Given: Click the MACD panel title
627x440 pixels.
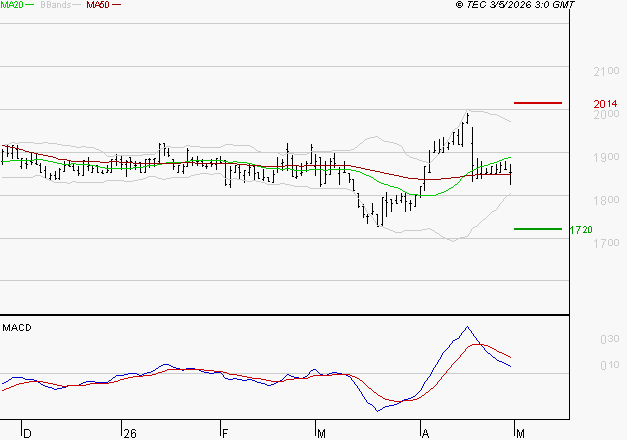Looking at the screenshot, I should point(17,328).
